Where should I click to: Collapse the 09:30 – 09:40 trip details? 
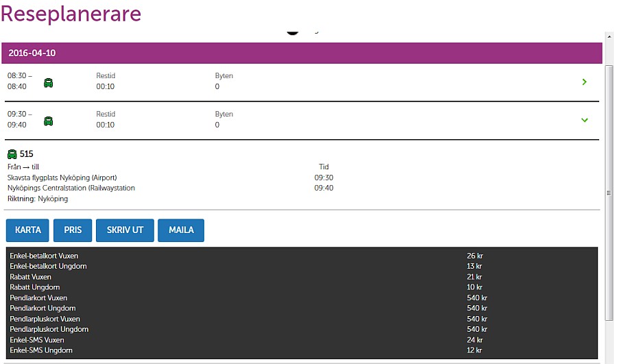[584, 120]
